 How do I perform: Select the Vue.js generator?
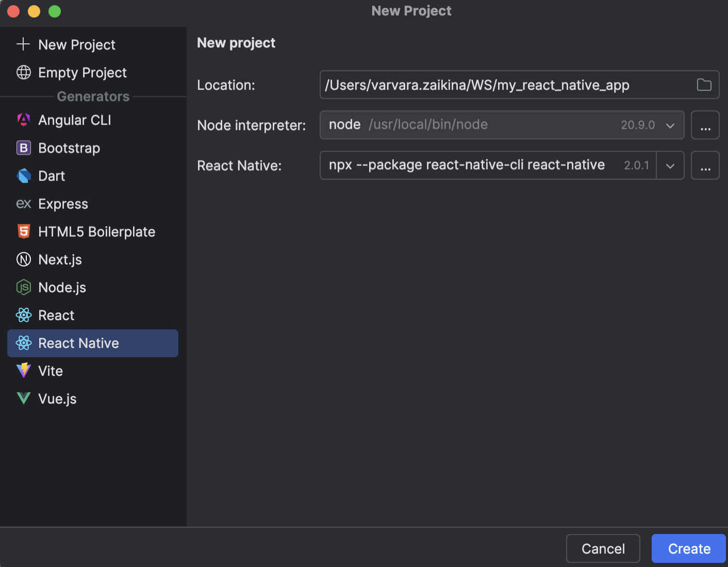tap(57, 398)
